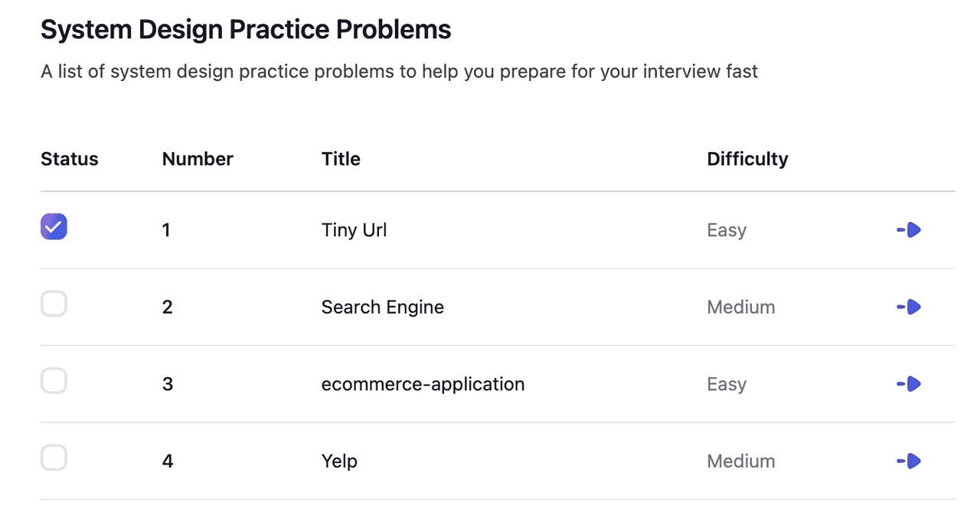Open Yelp problem using arrow icon
The height and width of the screenshot is (518, 980).
(x=909, y=461)
